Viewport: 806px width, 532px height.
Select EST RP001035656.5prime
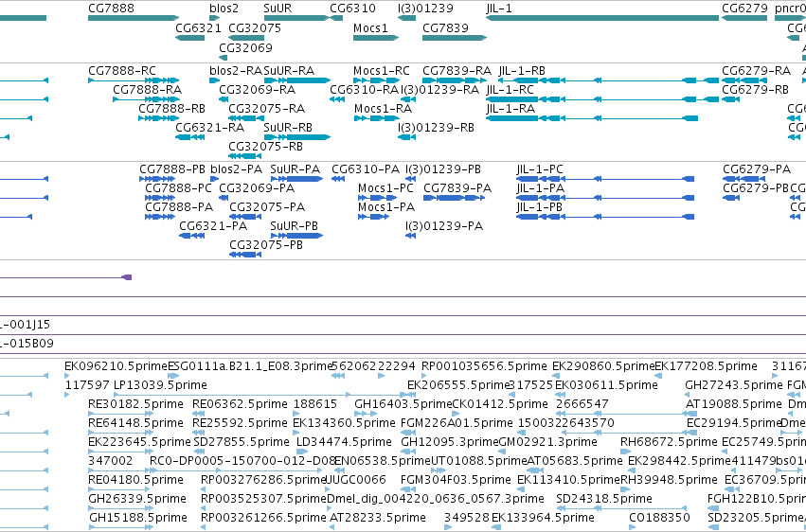(x=484, y=366)
